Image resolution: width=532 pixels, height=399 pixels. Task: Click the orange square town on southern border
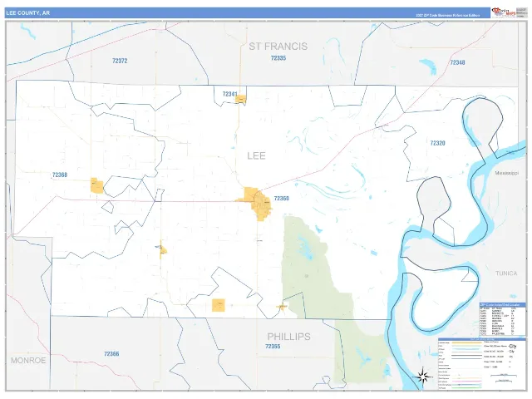[x=218, y=305]
